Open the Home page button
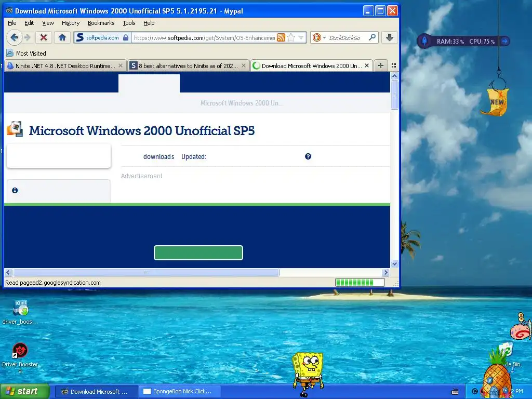Viewport: 532px width, 399px height. [62, 37]
